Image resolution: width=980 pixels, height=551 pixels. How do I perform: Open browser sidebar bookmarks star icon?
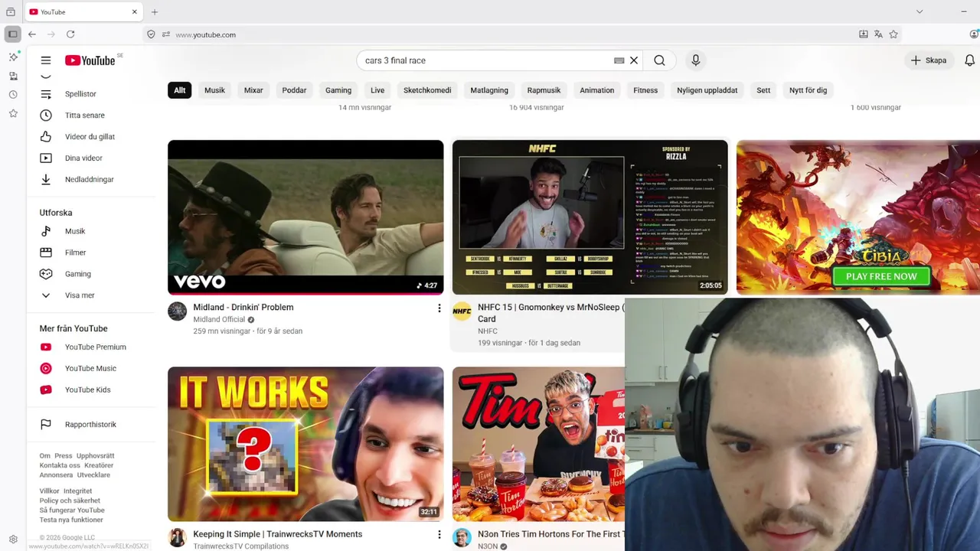tap(13, 113)
